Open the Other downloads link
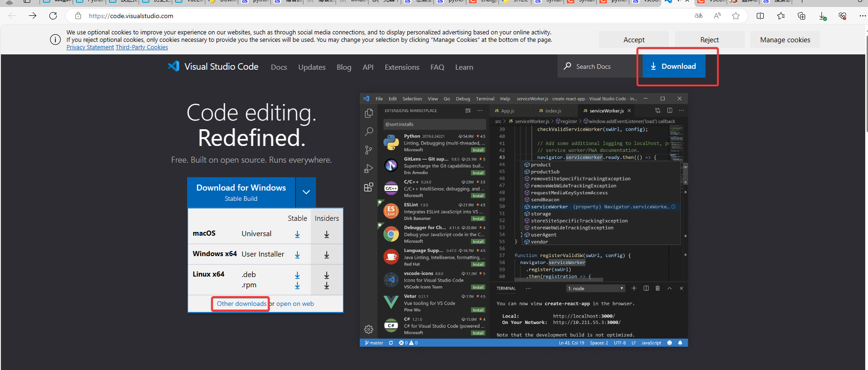 pyautogui.click(x=242, y=304)
